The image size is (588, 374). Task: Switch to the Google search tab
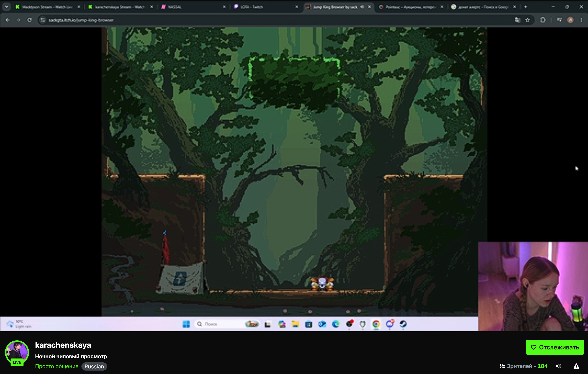(484, 7)
